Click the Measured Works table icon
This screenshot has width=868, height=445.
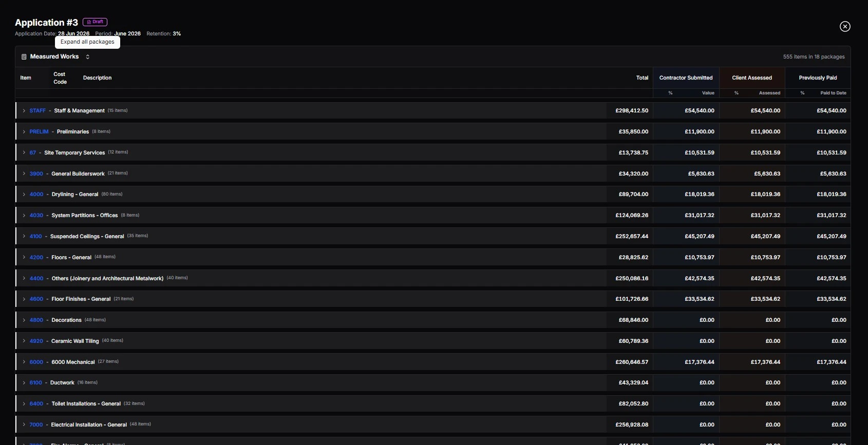coord(24,57)
